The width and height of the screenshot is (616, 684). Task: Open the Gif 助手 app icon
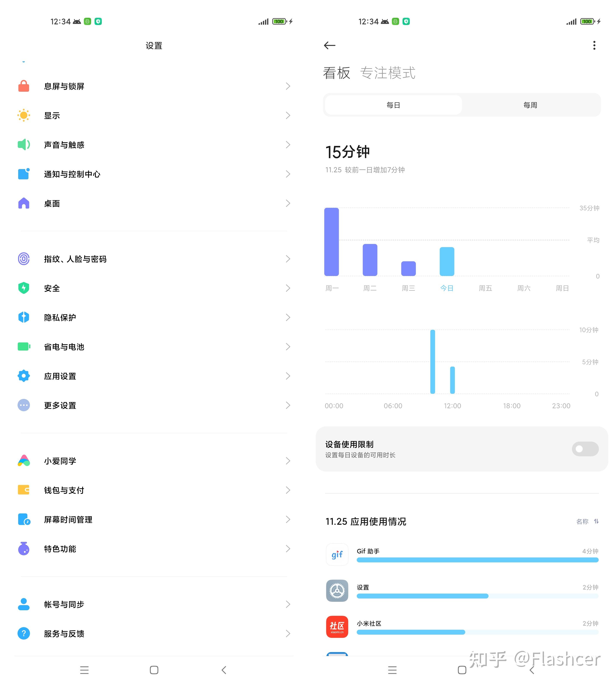pyautogui.click(x=337, y=554)
